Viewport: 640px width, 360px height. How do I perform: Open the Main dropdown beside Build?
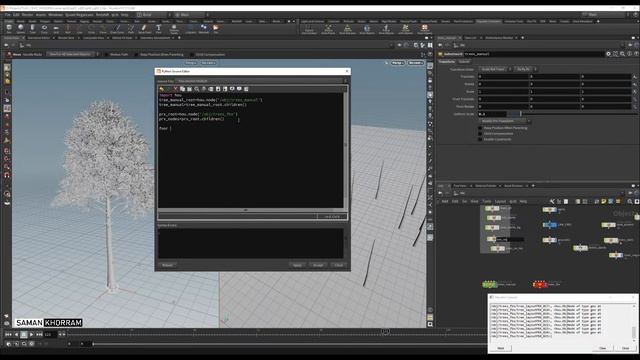(x=191, y=15)
